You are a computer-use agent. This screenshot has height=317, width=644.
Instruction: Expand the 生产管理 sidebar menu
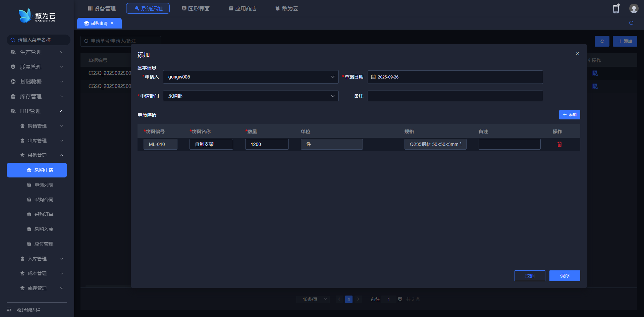coord(37,52)
